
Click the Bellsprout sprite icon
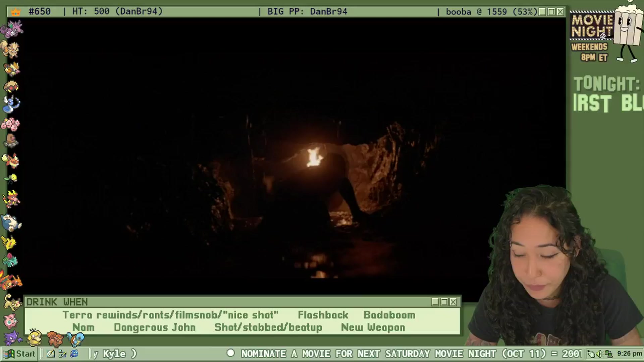[11, 178]
